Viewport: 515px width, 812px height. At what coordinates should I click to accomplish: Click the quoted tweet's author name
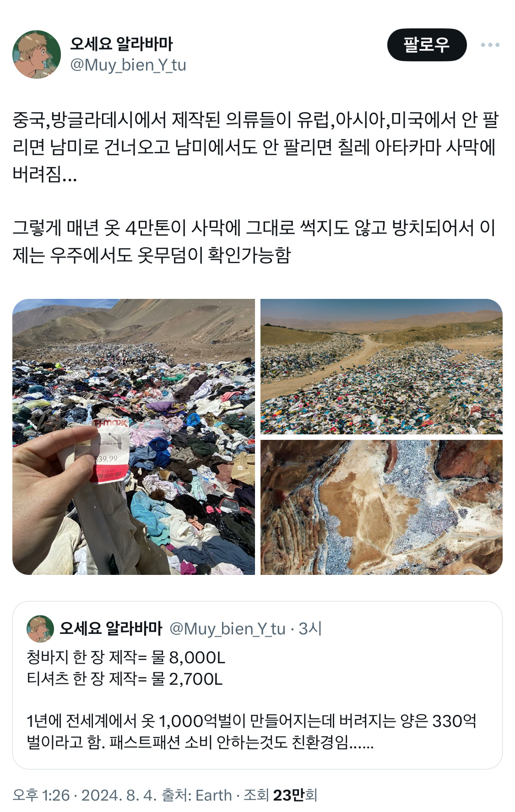[x=111, y=628]
